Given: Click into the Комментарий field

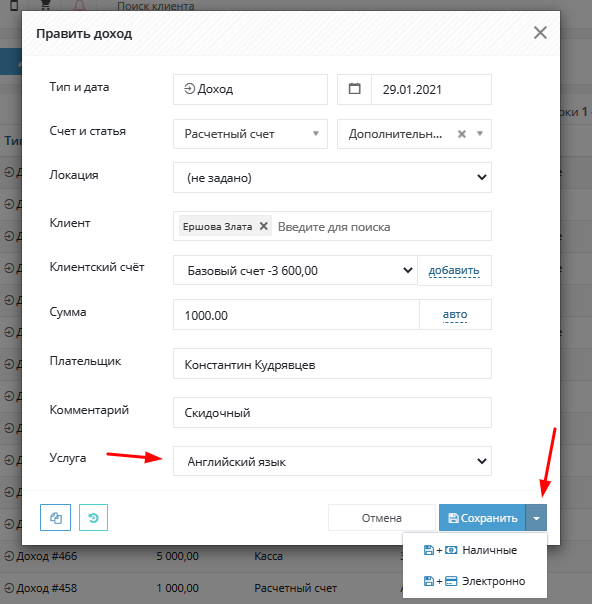Looking at the screenshot, I should tap(332, 413).
